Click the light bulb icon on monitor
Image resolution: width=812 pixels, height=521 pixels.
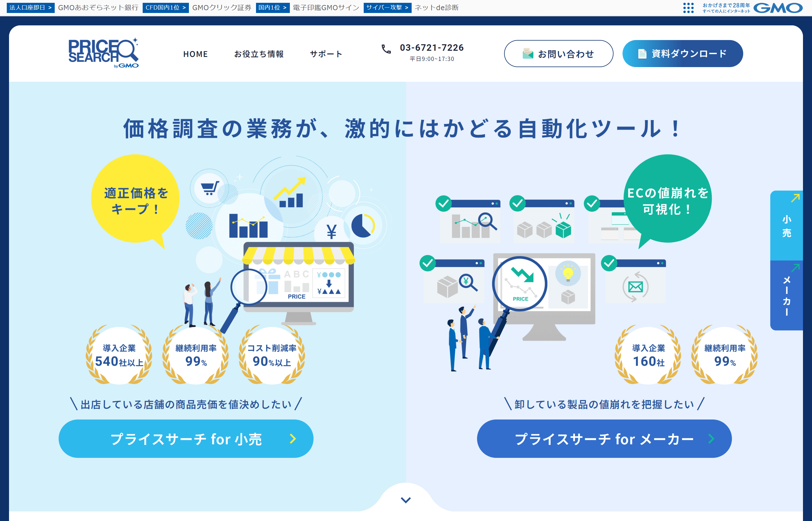click(568, 273)
